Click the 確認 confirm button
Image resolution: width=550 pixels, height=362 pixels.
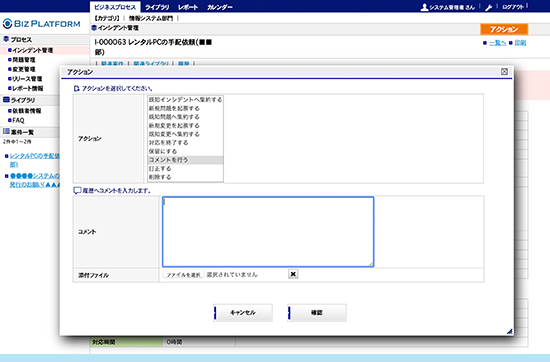(317, 313)
